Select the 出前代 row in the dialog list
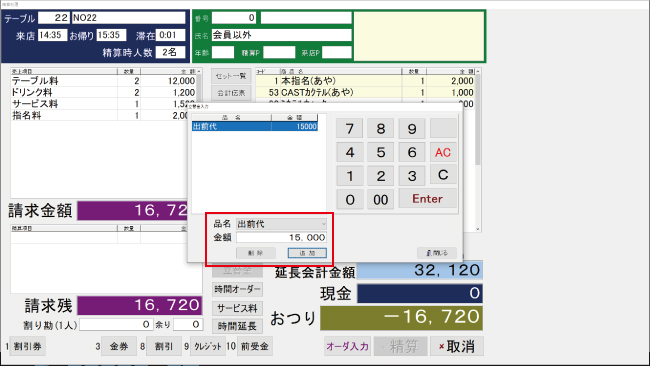This screenshot has width=650, height=366. (255, 127)
